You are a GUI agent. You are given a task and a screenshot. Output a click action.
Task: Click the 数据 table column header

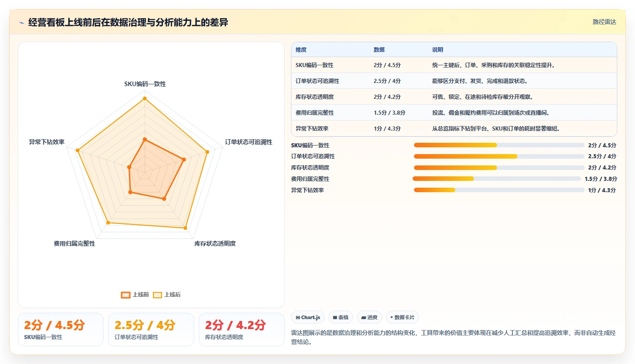point(379,50)
